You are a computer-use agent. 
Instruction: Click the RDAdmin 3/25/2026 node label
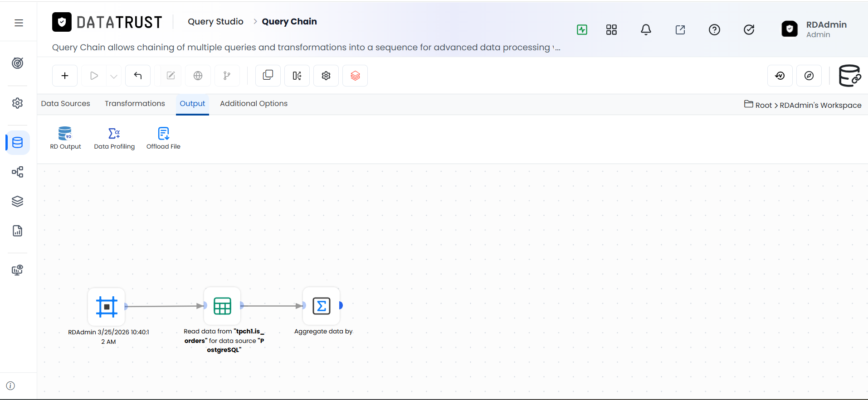pos(108,337)
